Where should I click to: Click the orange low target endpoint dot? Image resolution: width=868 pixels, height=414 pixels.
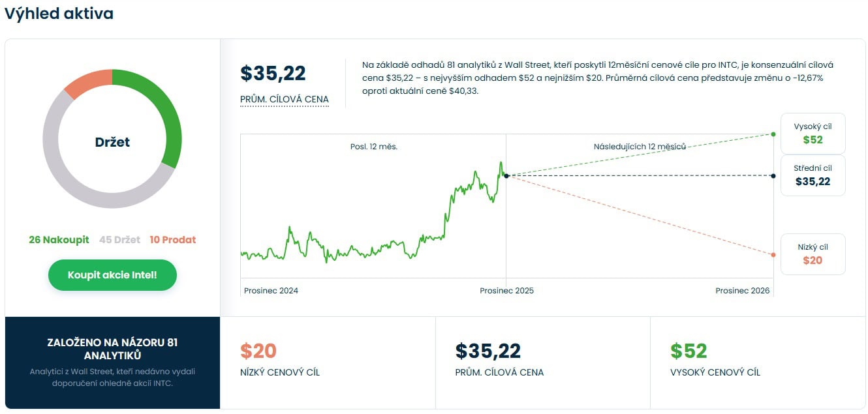(773, 255)
